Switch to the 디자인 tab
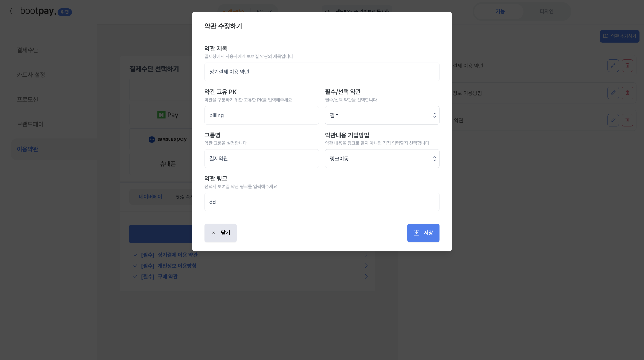This screenshot has width=644, height=360. [x=546, y=11]
